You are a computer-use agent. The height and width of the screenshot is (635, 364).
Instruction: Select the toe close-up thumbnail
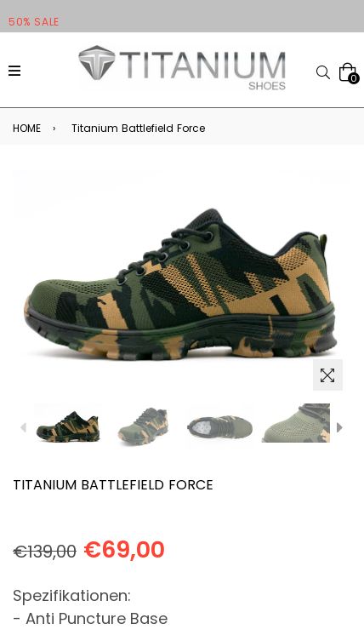(x=296, y=423)
